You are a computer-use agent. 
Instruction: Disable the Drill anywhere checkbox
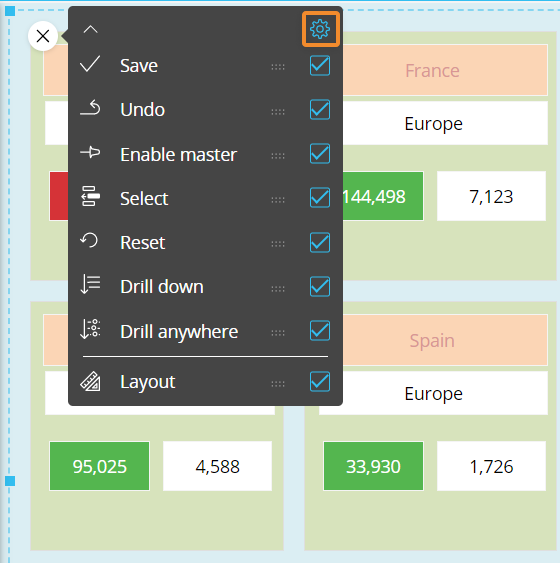tap(320, 331)
